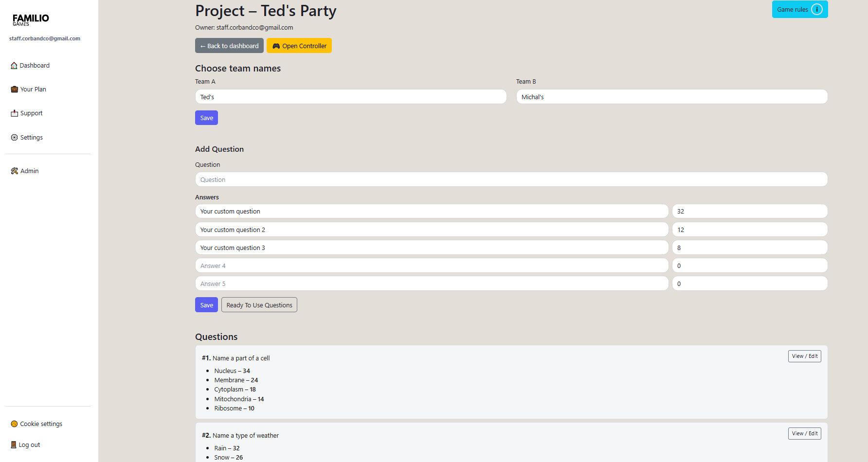Open the Your Plan menu item

28,89
